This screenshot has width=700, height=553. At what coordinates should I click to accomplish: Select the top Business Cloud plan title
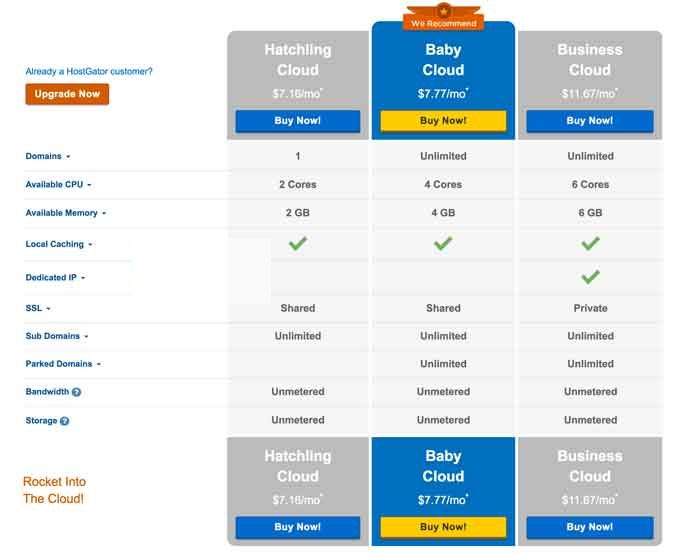(x=590, y=60)
